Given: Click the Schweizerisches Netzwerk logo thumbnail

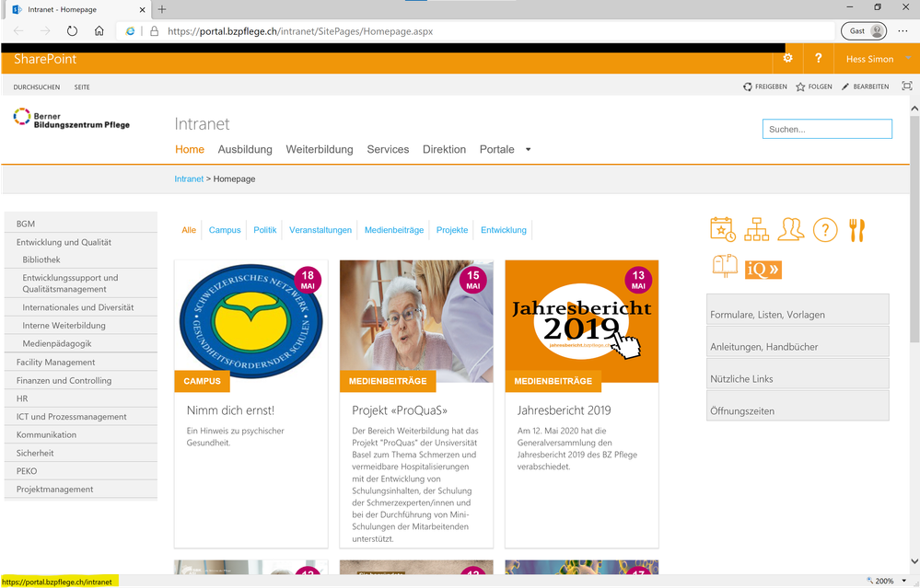Looking at the screenshot, I should (x=250, y=321).
